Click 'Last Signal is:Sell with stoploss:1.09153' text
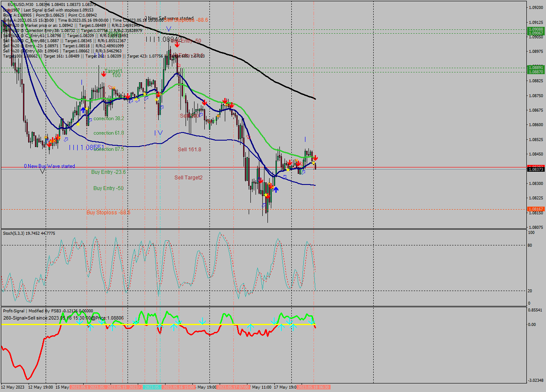The width and height of the screenshot is (546, 392). [58, 10]
